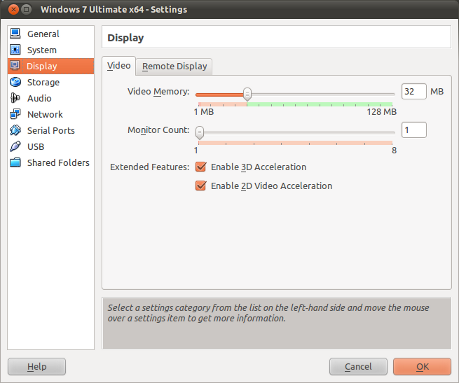
Task: Select the Serial Ports icon
Action: coord(15,130)
